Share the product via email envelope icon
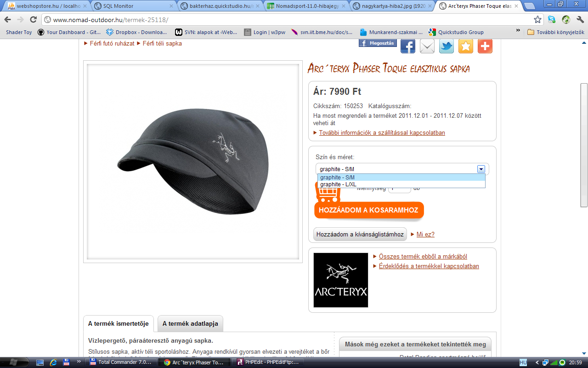The image size is (588, 368). [427, 46]
